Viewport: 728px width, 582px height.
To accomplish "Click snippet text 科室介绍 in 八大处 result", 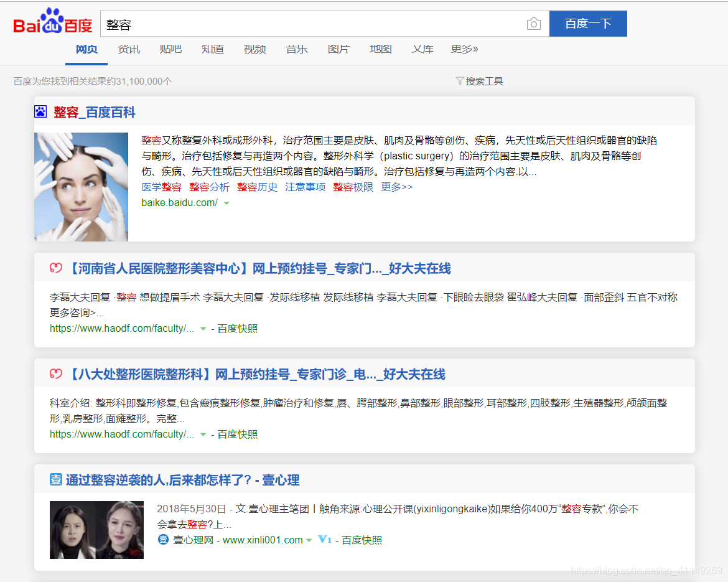I will pyautogui.click(x=70, y=403).
